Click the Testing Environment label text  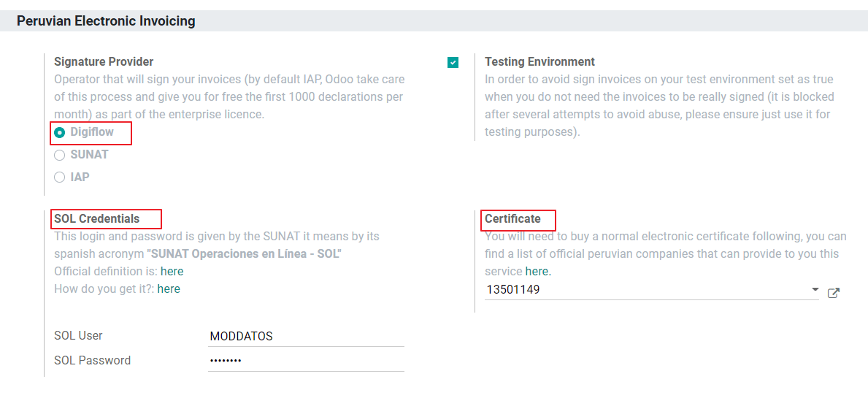pyautogui.click(x=539, y=62)
